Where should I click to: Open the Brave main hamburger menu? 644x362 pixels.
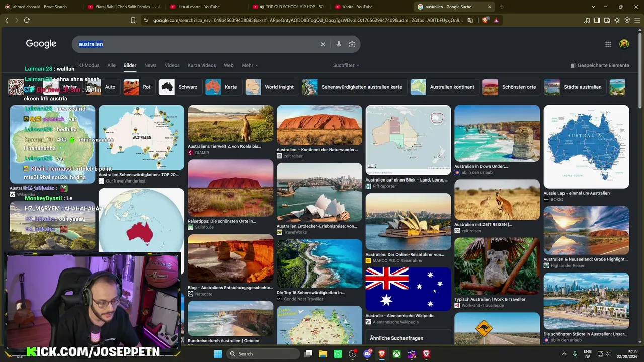637,20
